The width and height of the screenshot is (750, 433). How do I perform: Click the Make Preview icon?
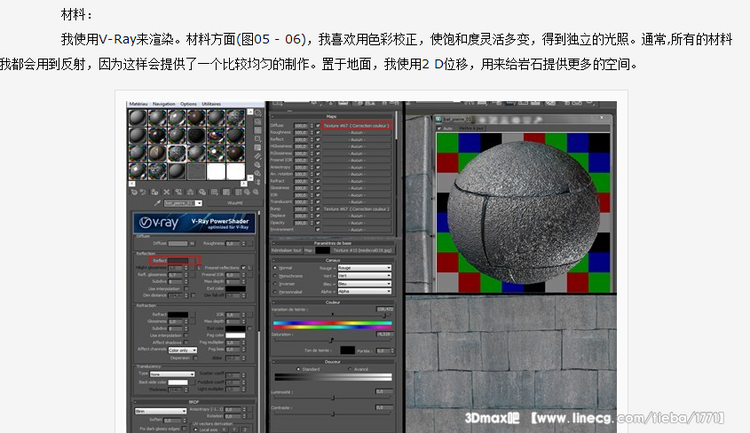[x=258, y=156]
